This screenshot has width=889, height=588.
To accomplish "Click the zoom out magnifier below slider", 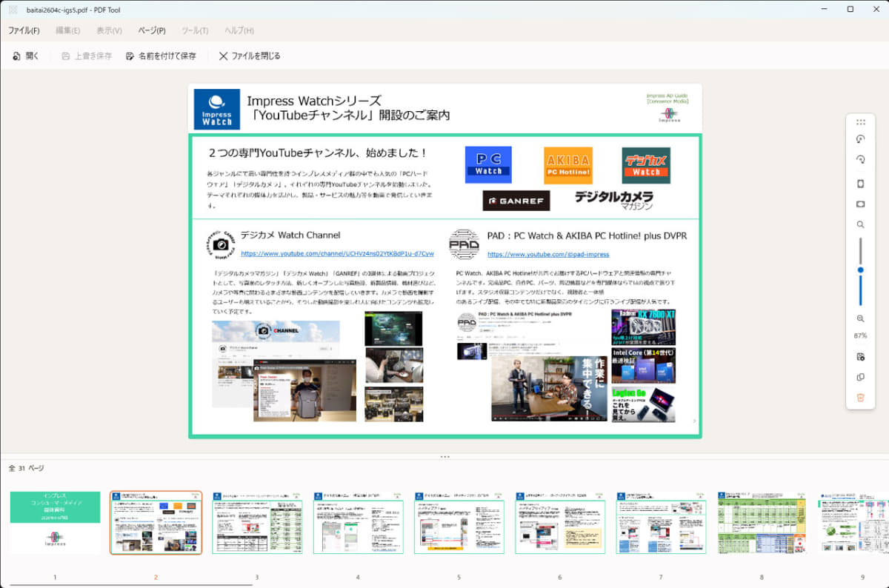I will click(860, 318).
